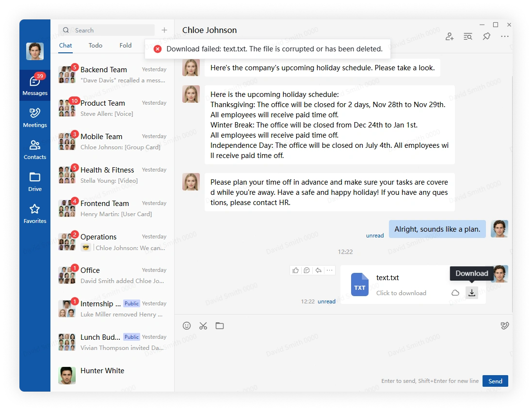The height and width of the screenshot is (411, 532).
Task: Open the Health & Fitness conversation
Action: pyautogui.click(x=113, y=175)
